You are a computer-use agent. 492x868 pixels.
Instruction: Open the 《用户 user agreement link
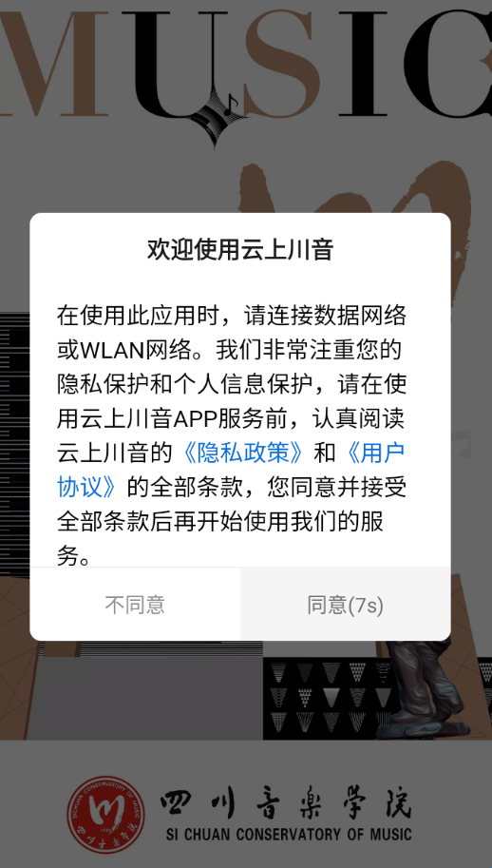point(375,453)
